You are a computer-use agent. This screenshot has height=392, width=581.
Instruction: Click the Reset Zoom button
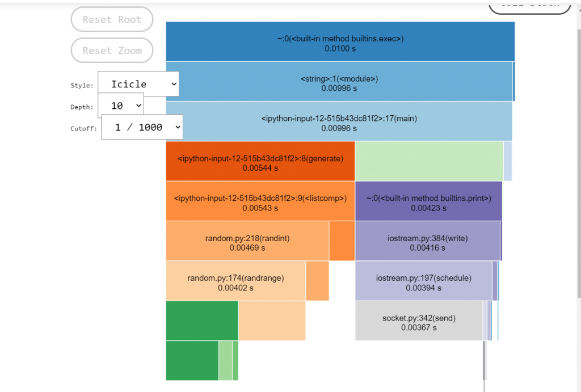pos(112,50)
